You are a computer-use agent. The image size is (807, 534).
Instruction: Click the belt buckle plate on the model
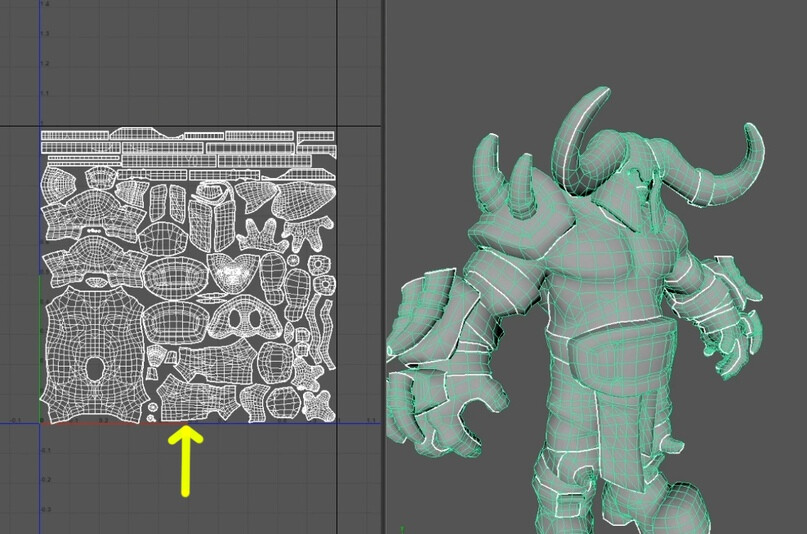click(621, 358)
